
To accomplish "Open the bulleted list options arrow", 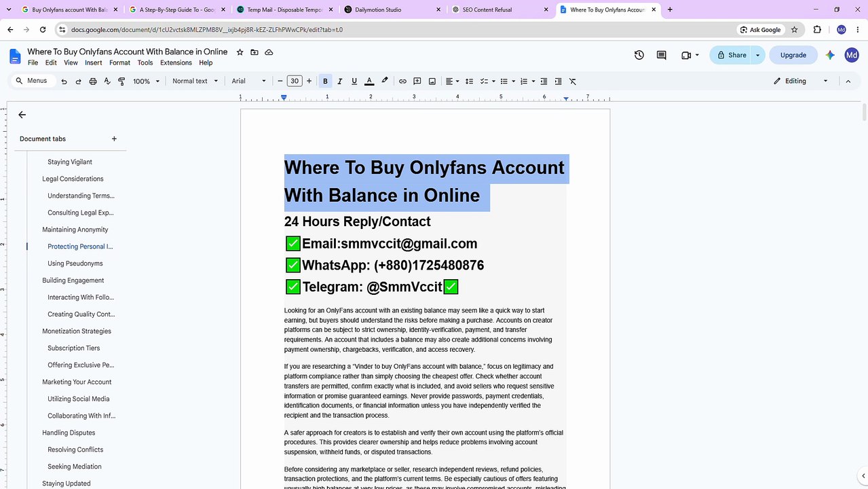I will [514, 81].
